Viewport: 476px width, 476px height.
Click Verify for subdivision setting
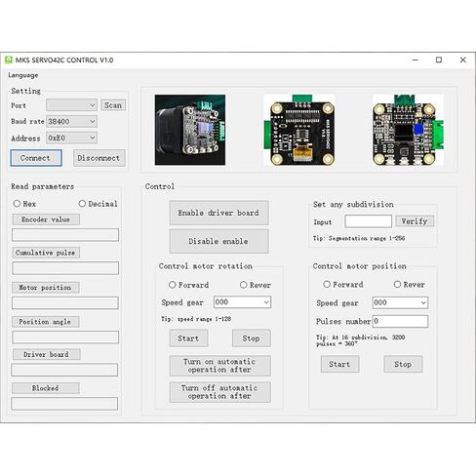415,221
